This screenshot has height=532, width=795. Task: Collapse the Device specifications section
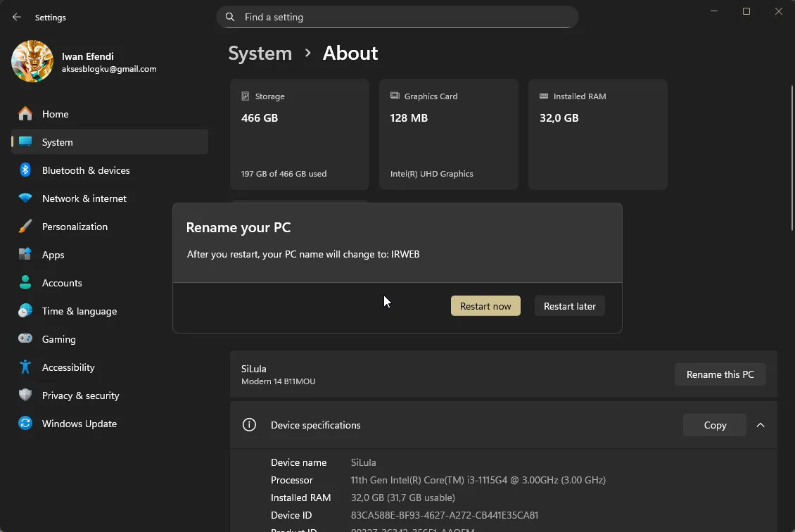pos(761,425)
